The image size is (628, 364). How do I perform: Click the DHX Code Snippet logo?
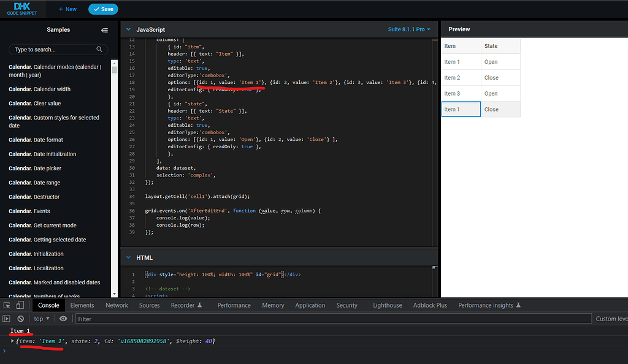pos(22,9)
